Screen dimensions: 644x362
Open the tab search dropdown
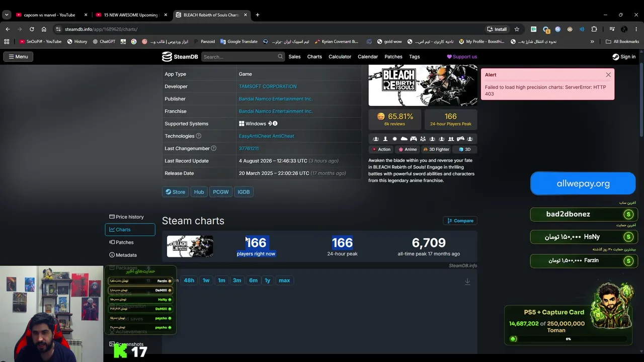[7, 15]
